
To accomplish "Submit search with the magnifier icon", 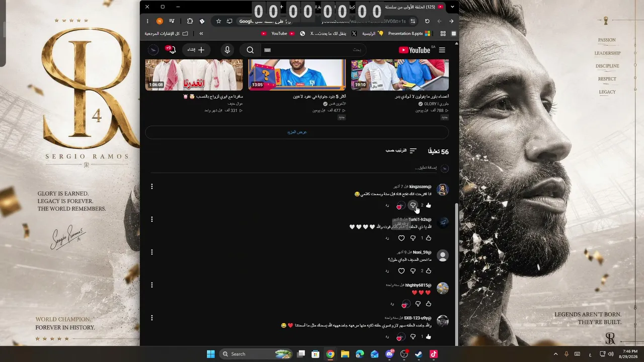I will pos(250,50).
